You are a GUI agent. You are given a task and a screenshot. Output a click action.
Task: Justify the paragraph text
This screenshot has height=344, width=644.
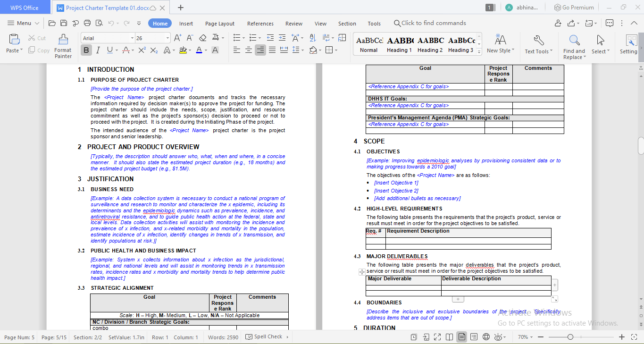(272, 50)
